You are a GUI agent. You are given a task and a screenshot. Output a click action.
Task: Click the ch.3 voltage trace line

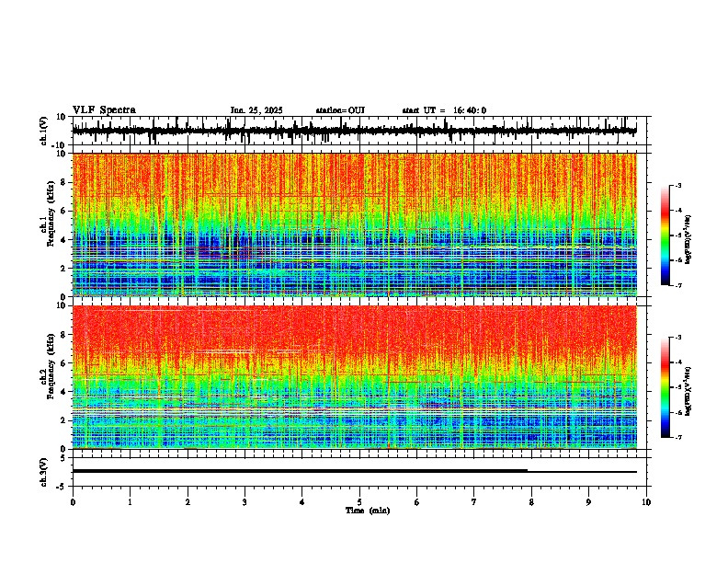[x=355, y=471]
